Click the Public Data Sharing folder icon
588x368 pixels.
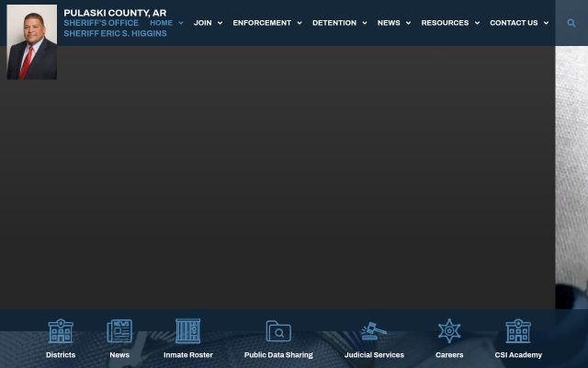(x=278, y=331)
